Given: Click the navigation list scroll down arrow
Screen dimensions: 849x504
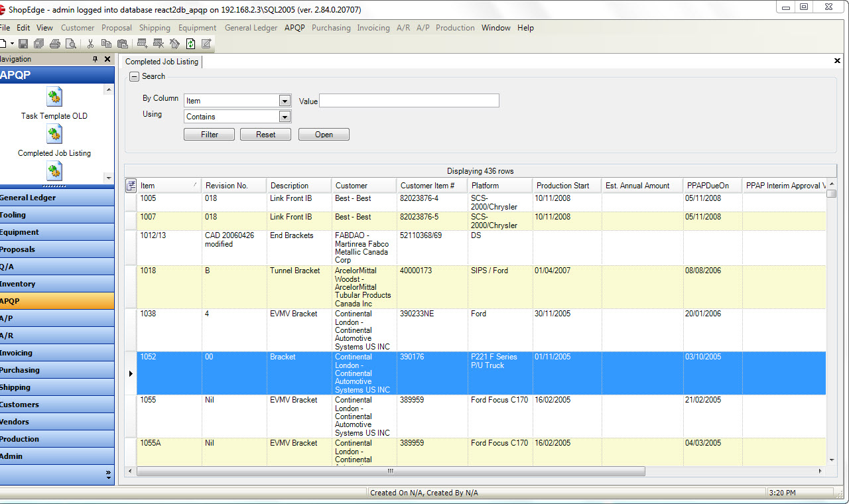Looking at the screenshot, I should tap(109, 178).
